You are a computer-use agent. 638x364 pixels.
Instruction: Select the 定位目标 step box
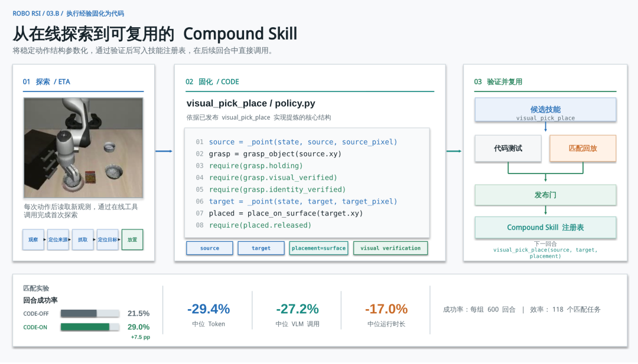pos(108,240)
